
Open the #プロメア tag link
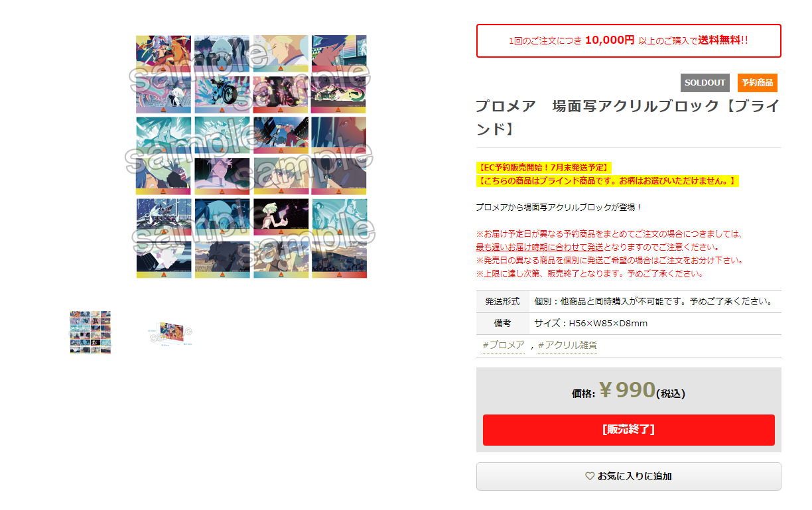click(504, 346)
